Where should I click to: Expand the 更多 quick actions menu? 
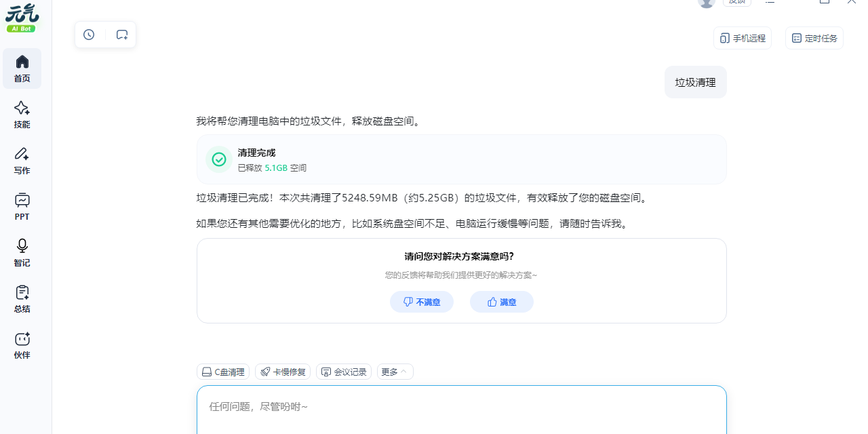coord(395,372)
